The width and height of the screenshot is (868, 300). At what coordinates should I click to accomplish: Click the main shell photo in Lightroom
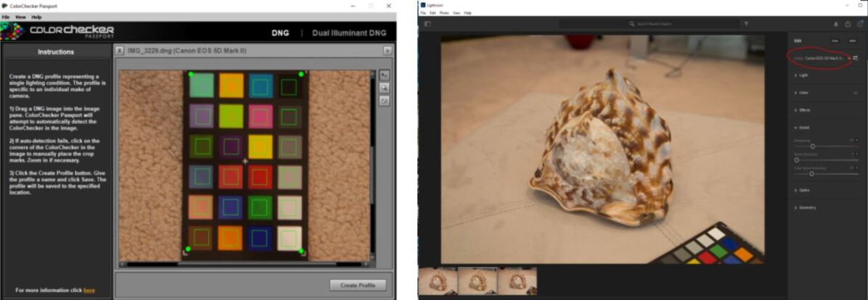point(602,149)
